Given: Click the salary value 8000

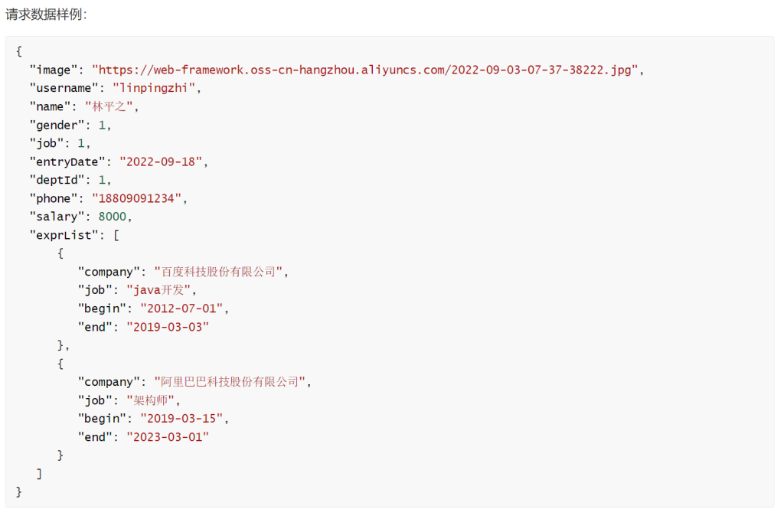Looking at the screenshot, I should [x=114, y=217].
